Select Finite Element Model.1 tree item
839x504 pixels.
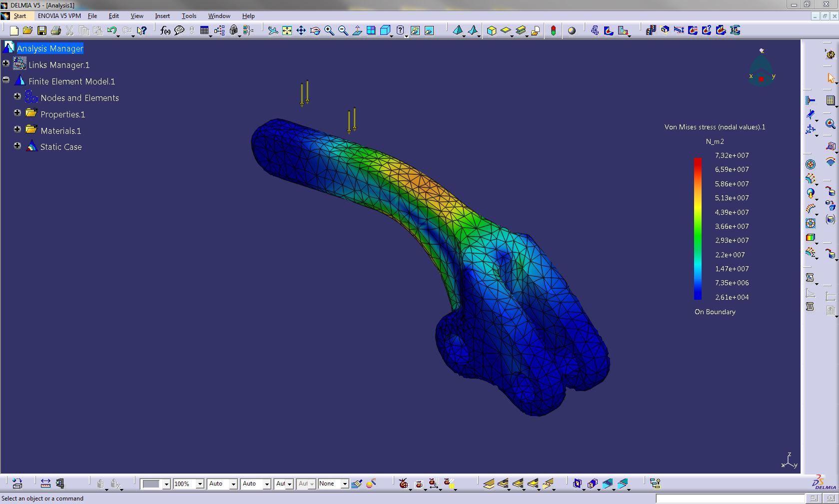click(71, 81)
